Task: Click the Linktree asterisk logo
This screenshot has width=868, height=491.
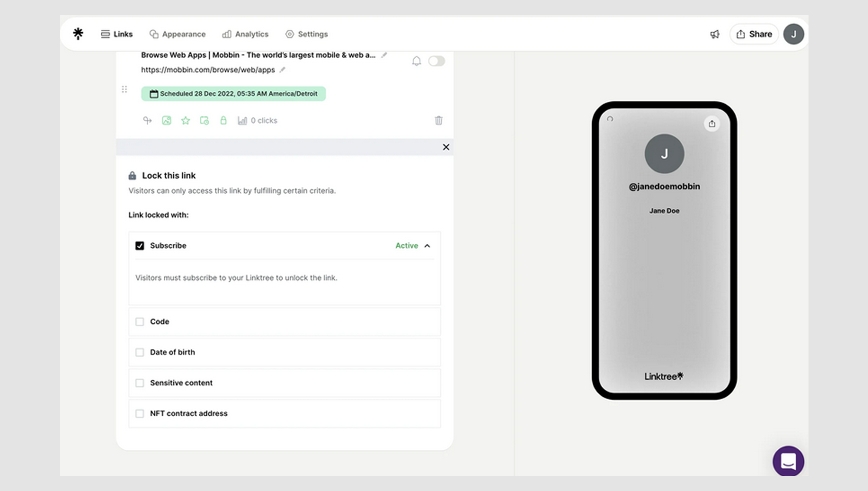Action: pyautogui.click(x=78, y=34)
